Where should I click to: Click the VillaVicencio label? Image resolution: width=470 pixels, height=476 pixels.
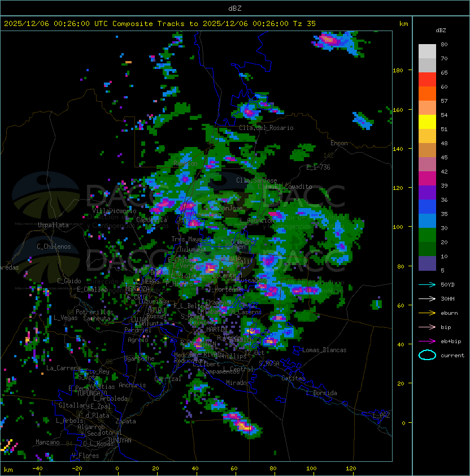[x=114, y=211]
